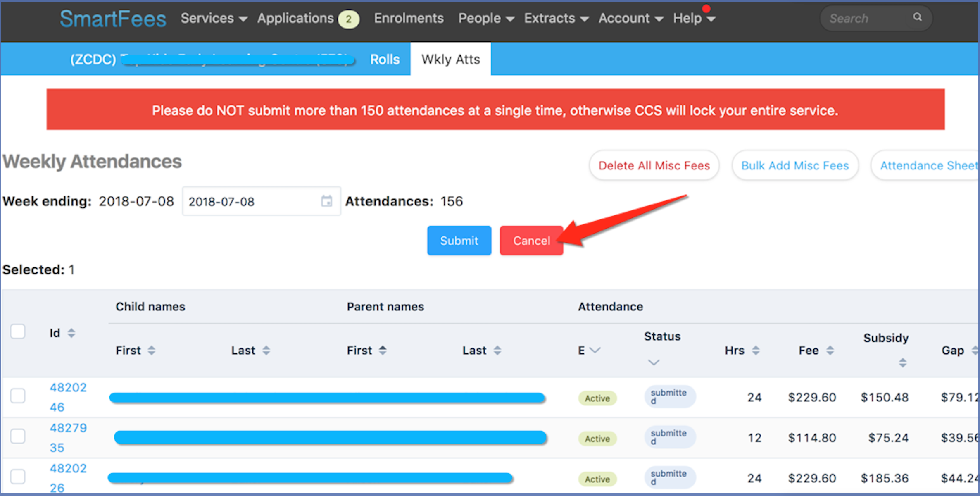The width and height of the screenshot is (980, 496).
Task: Open the Status column filter chevron
Action: tap(654, 362)
